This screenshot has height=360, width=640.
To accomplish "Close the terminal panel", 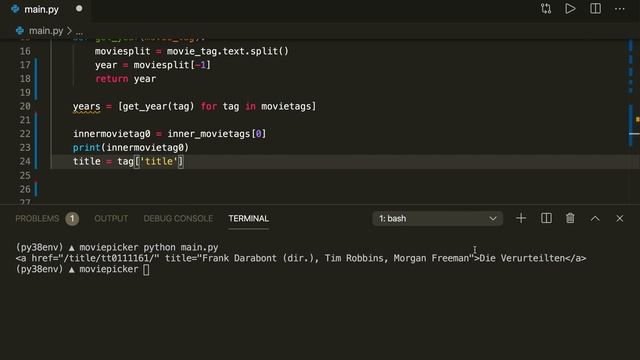I will [x=620, y=218].
